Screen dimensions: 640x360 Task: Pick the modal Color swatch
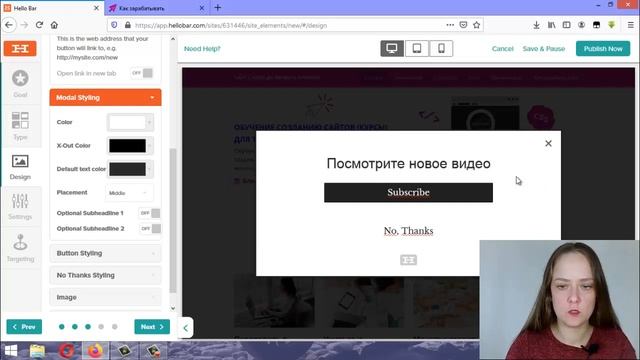click(127, 122)
